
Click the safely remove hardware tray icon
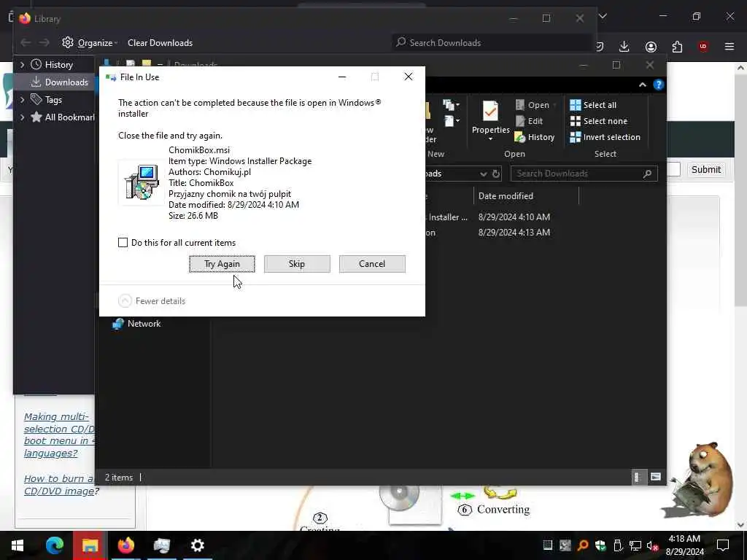(x=618, y=545)
